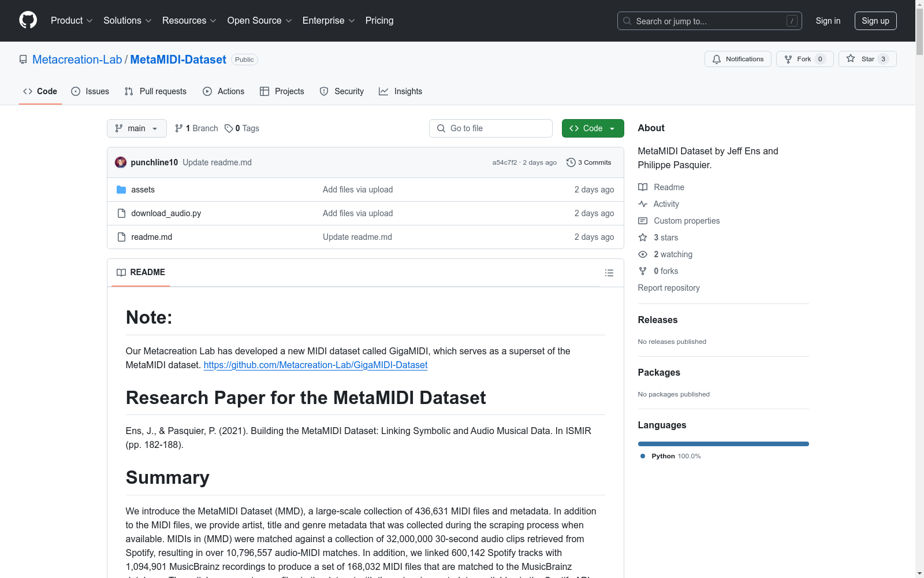
Task: View the 3 Commits history link
Action: (x=589, y=162)
